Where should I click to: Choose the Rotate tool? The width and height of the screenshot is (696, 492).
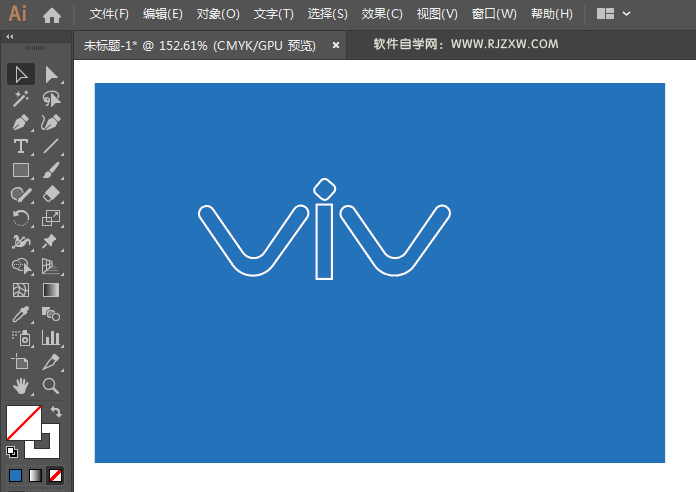tap(21, 218)
